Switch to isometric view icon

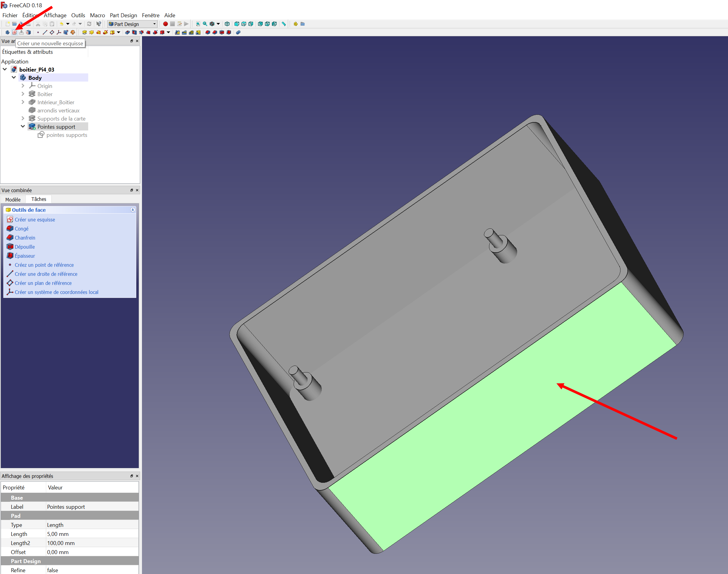click(227, 24)
